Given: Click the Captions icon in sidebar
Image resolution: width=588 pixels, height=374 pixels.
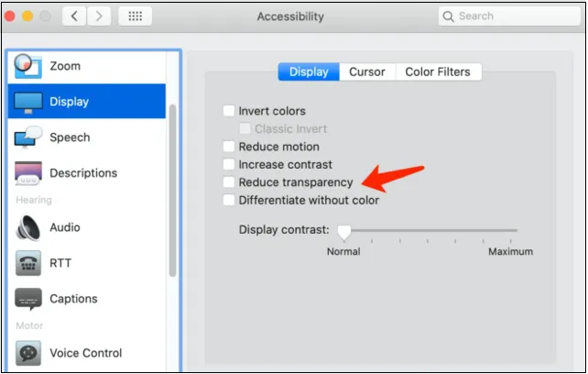Looking at the screenshot, I should click(x=27, y=299).
